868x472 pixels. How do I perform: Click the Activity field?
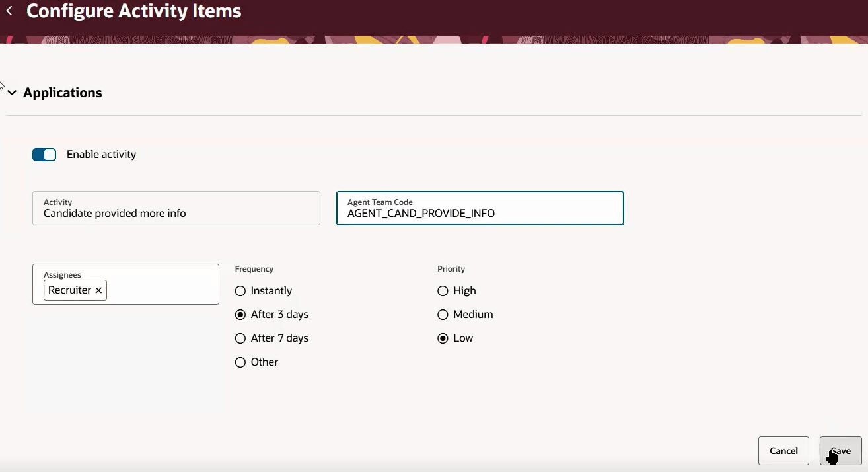coord(176,208)
